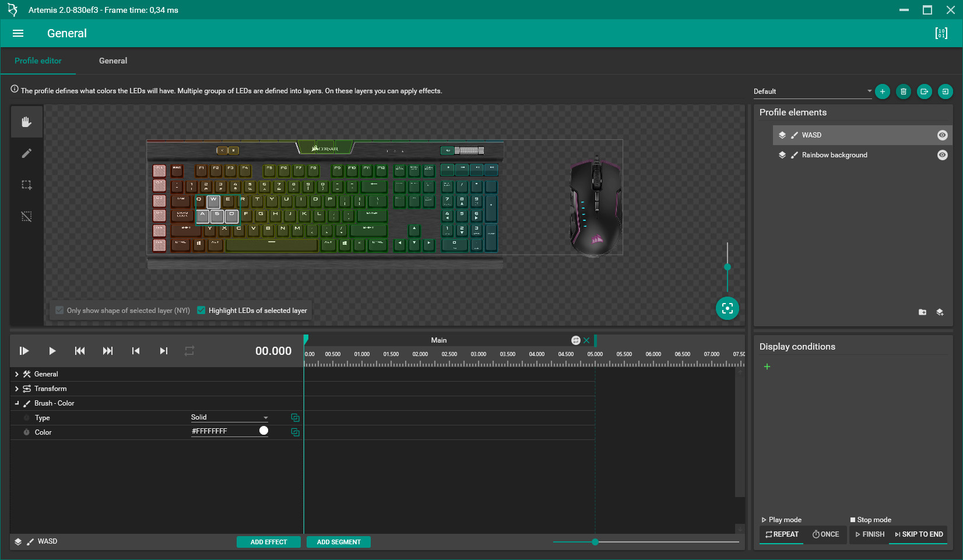Add a new folder to profile elements
The image size is (963, 560).
coord(922,312)
